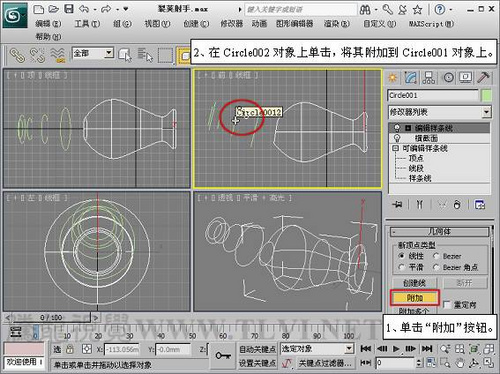Open the 全部 selection filter dropdown
This screenshot has width=500, height=374.
108,53
